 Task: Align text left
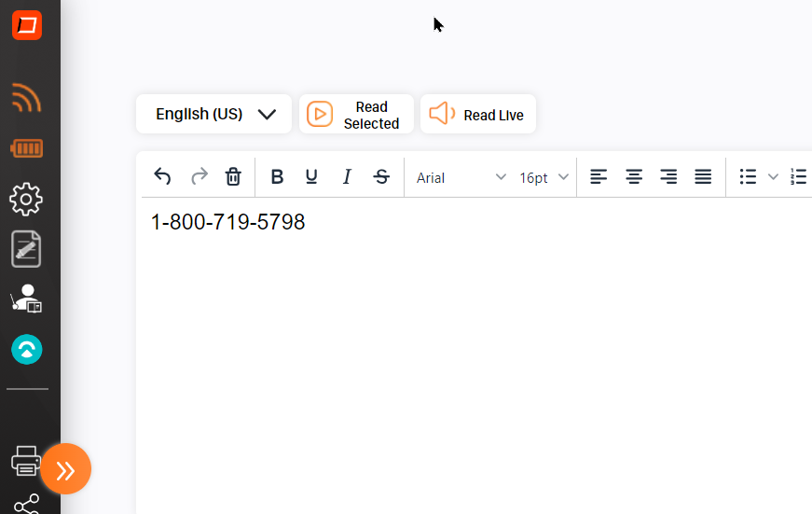click(599, 176)
